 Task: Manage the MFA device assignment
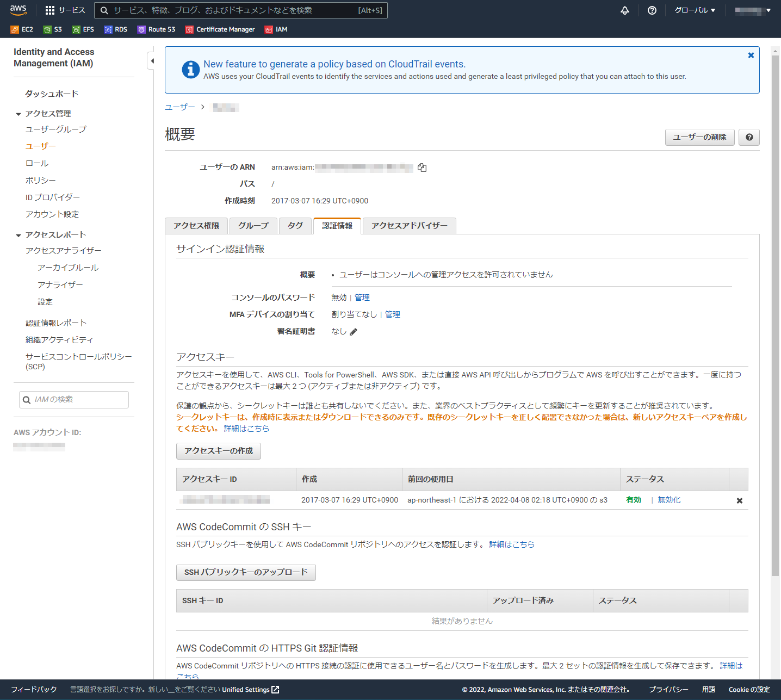coord(393,314)
